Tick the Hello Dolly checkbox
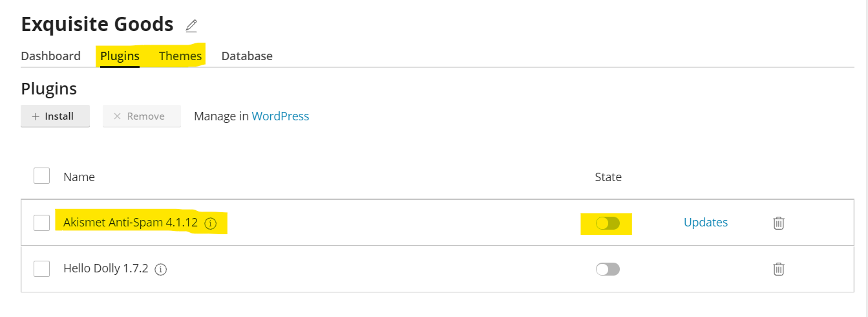Image resolution: width=868 pixels, height=317 pixels. (x=42, y=268)
